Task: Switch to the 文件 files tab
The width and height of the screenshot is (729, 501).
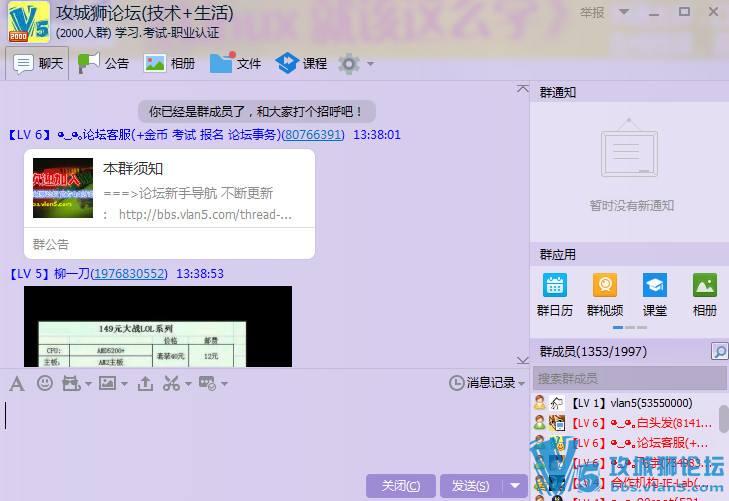Action: tap(236, 63)
